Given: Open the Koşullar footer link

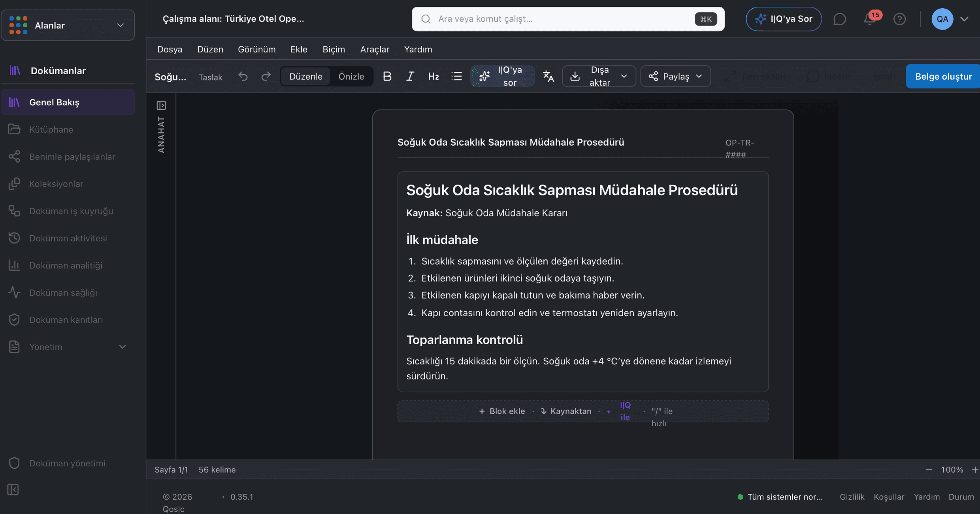Looking at the screenshot, I should click(889, 497).
